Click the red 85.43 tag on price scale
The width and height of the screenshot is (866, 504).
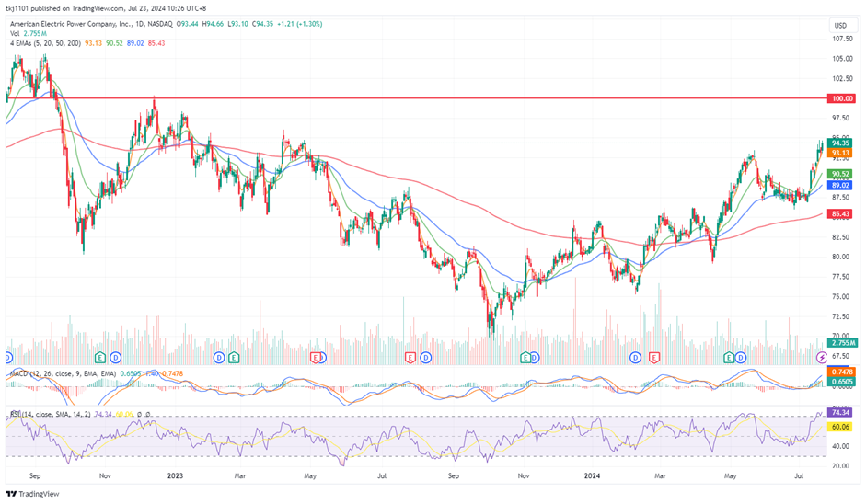[840, 213]
